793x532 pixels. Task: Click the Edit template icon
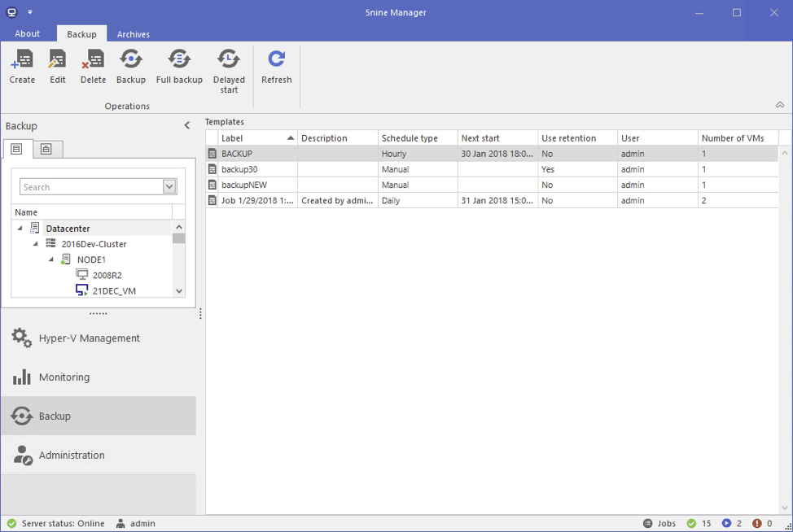pos(57,60)
